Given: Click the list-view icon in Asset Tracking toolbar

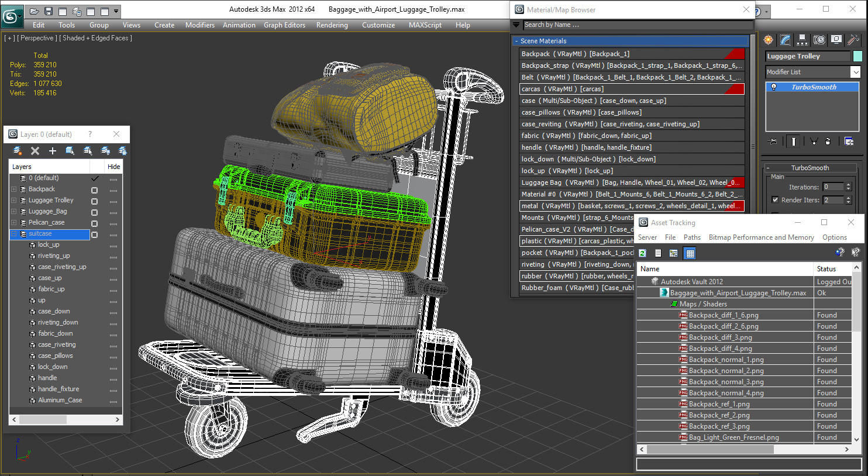Looking at the screenshot, I should (658, 253).
